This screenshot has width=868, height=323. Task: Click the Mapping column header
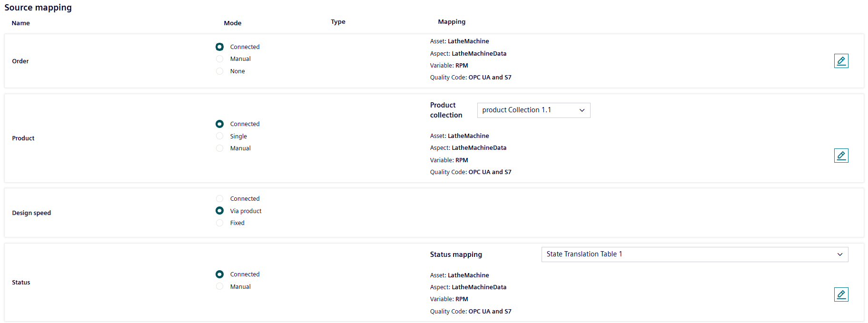coord(452,22)
